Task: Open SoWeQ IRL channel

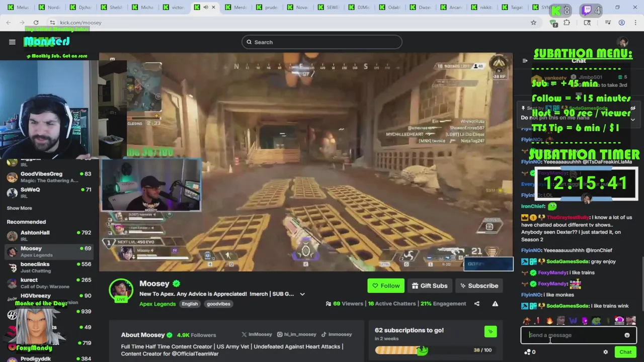Action: pyautogui.click(x=49, y=193)
